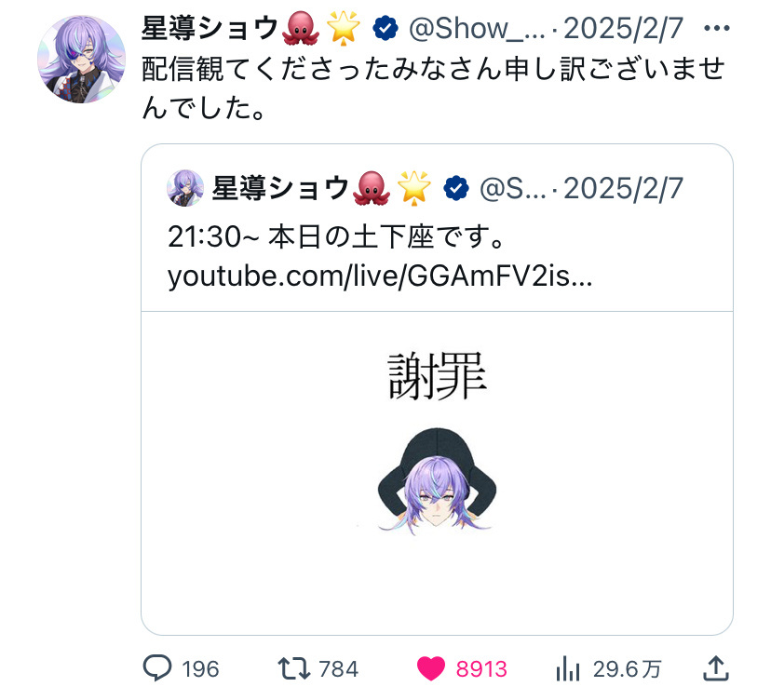
Task: Click the quoted post's 星導ショウ name
Action: (280, 188)
